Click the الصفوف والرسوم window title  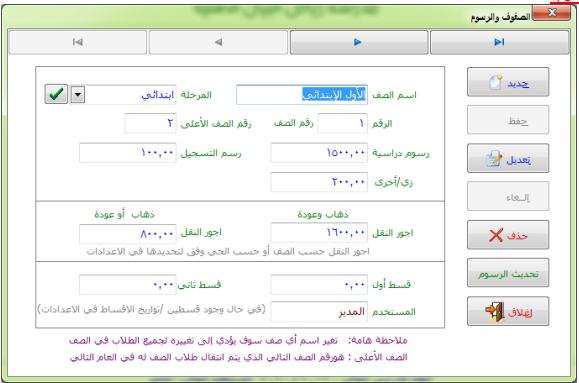tap(500, 17)
